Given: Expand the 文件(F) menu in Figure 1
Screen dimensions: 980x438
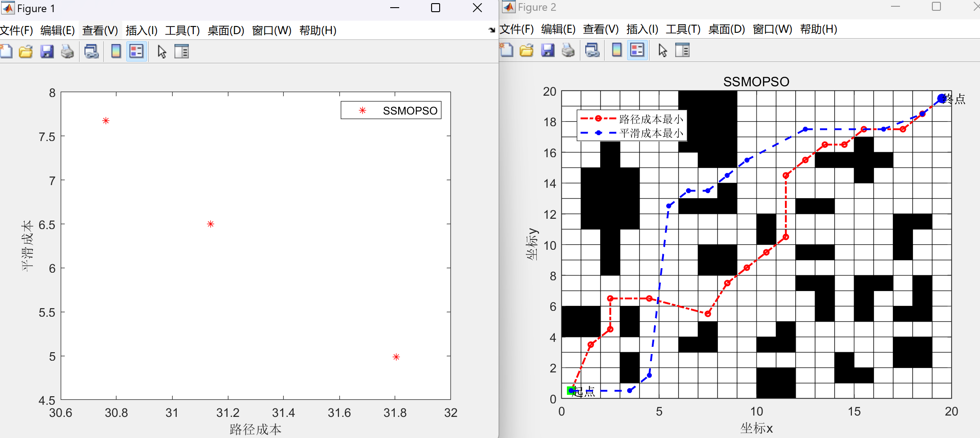Looking at the screenshot, I should (17, 30).
